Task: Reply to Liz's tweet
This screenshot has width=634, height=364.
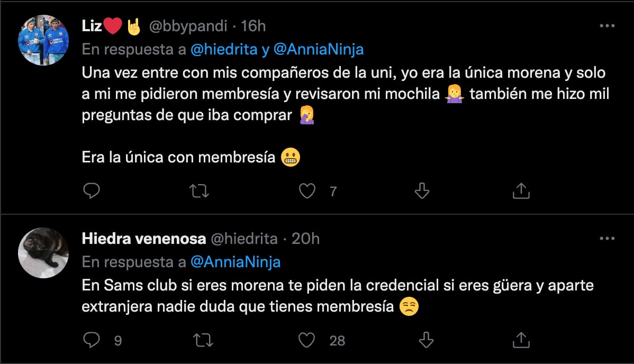Action: pos(92,191)
